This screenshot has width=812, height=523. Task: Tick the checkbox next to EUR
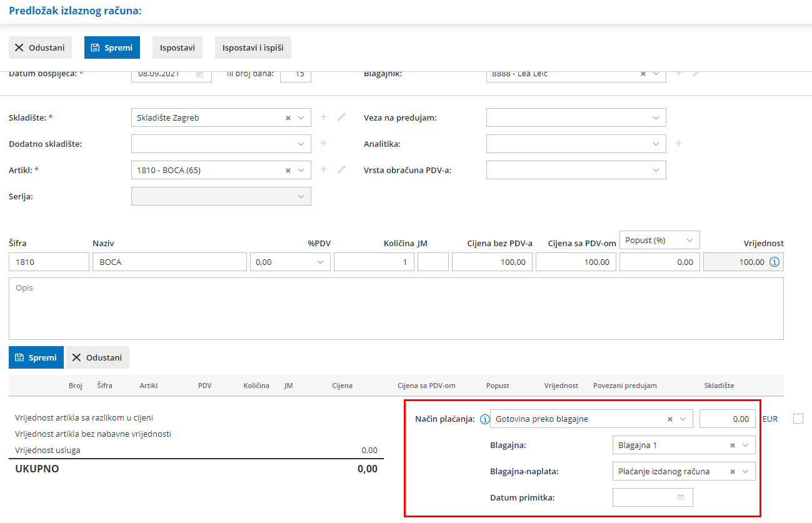point(798,419)
